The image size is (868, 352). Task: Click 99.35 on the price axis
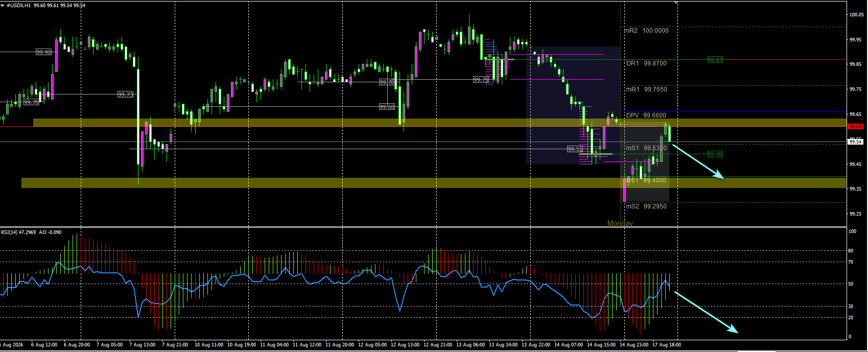(x=856, y=189)
